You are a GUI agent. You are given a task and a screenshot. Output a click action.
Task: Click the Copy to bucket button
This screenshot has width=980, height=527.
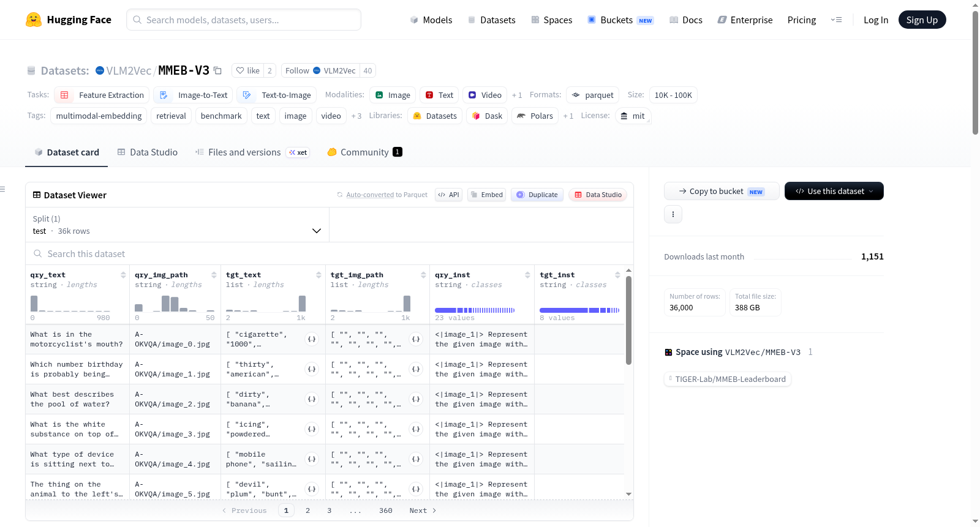click(x=722, y=191)
